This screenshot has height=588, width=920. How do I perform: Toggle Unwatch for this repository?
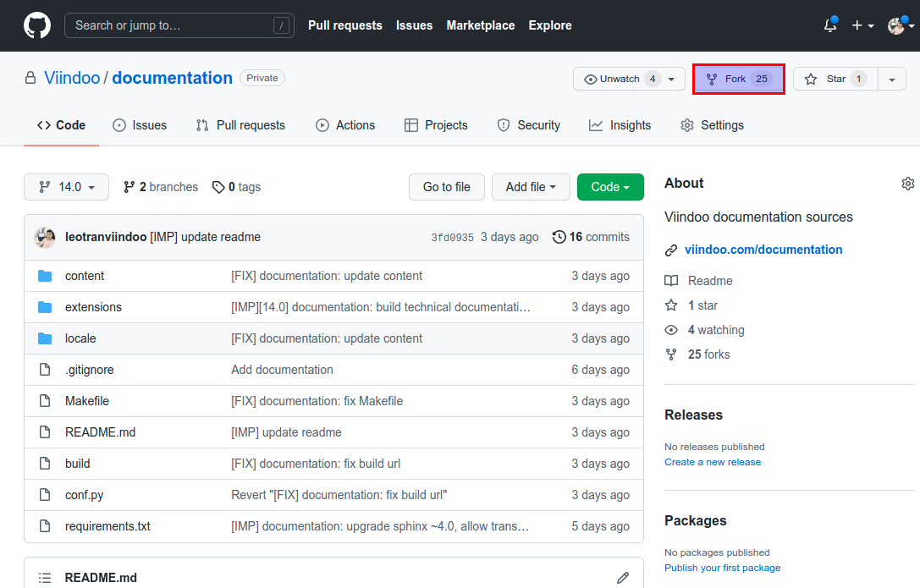[620, 79]
